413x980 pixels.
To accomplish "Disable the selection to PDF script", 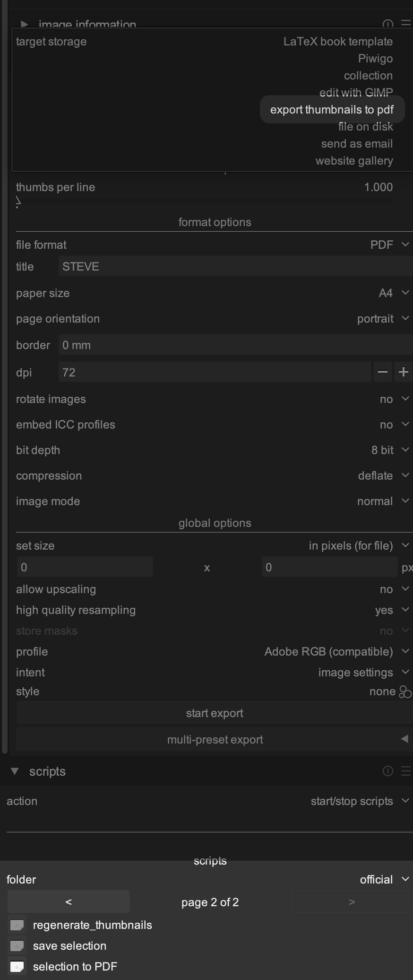I will coord(17,967).
